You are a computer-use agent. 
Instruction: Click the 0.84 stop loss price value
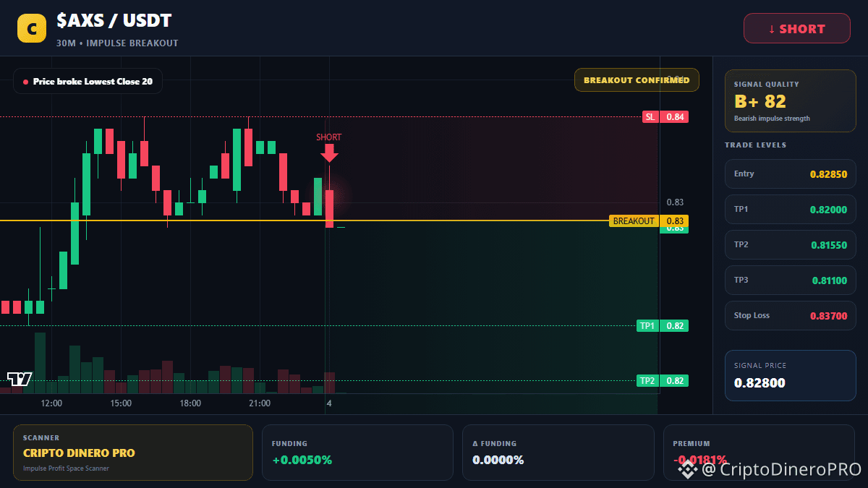[x=675, y=117]
